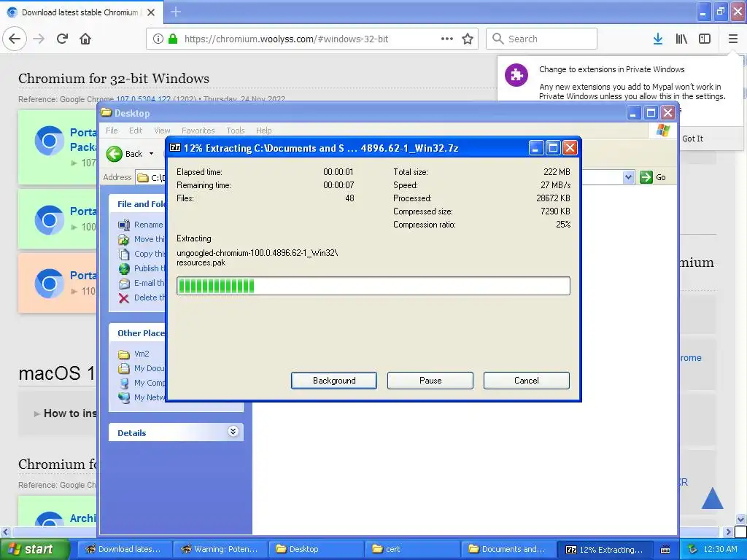Open the Edit menu in Desktop window
The image size is (747, 560).
click(x=136, y=131)
